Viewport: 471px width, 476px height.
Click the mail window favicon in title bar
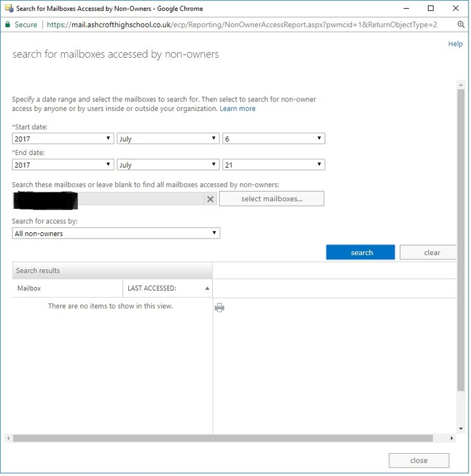pos(9,8)
